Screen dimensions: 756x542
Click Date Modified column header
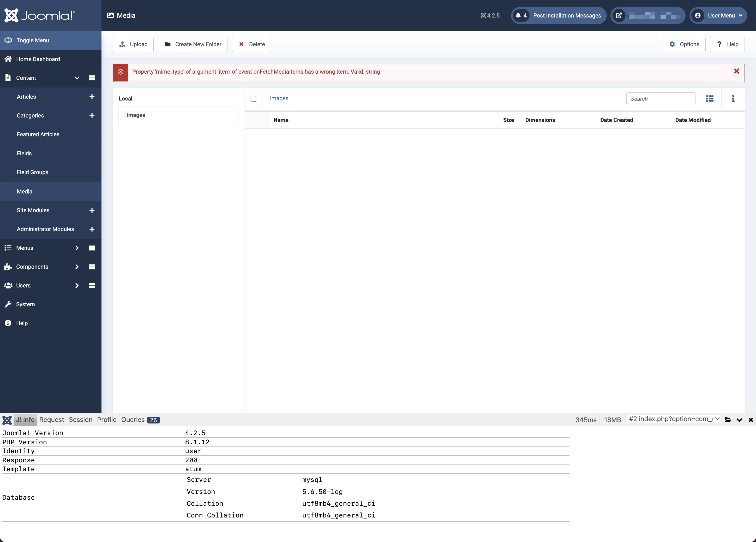(693, 120)
